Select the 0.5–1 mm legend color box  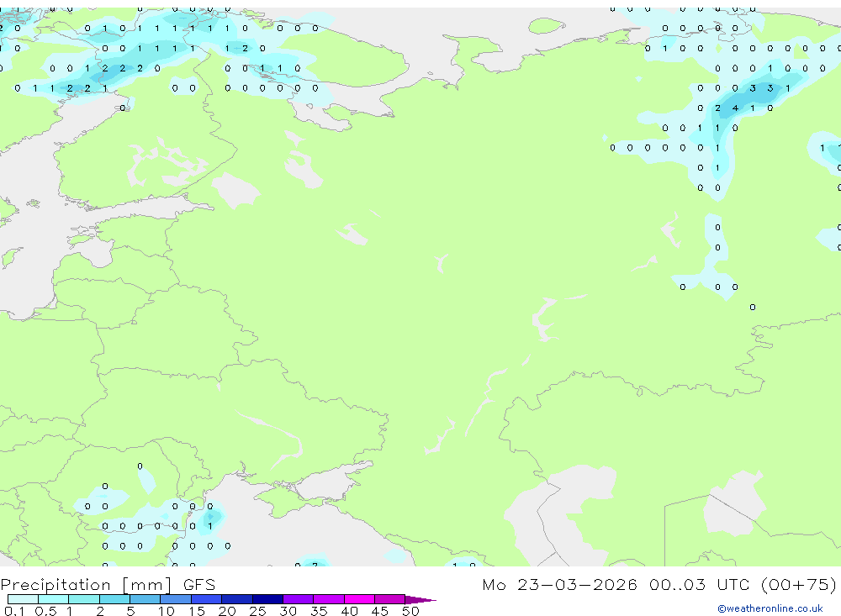pyautogui.click(x=54, y=599)
